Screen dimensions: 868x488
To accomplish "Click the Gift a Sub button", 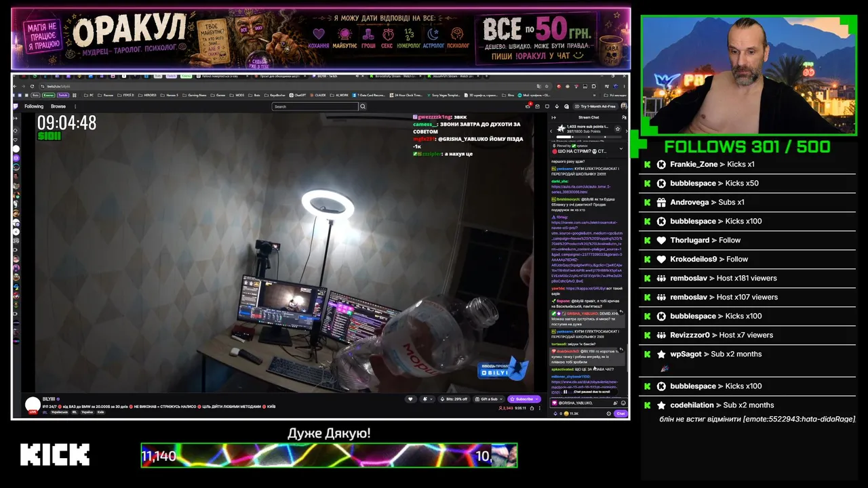I will pos(487,399).
